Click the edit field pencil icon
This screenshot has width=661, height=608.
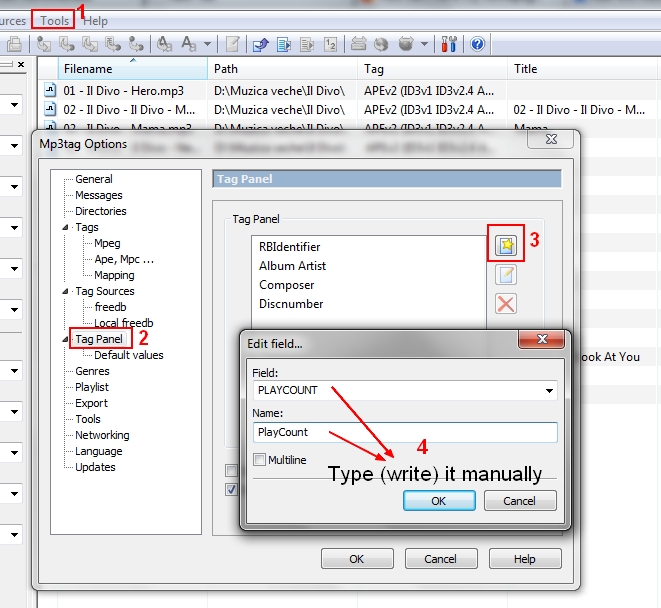point(506,275)
